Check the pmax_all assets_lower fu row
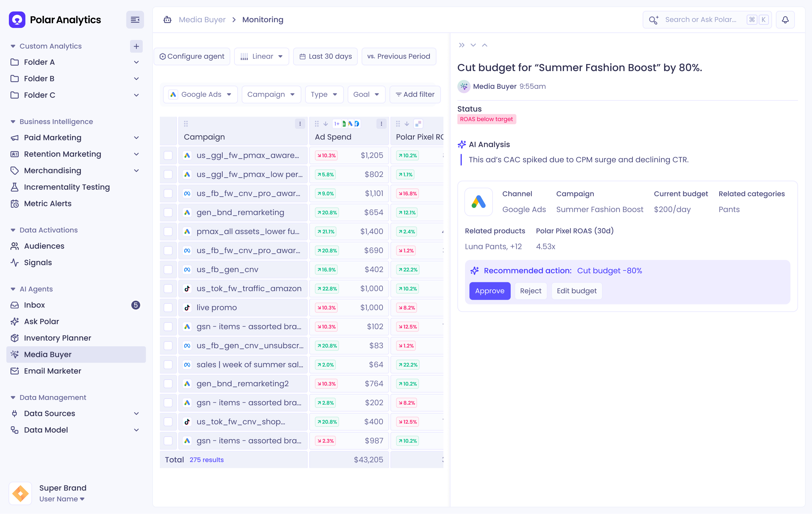Screen dimensions: 812x514 (x=168, y=231)
